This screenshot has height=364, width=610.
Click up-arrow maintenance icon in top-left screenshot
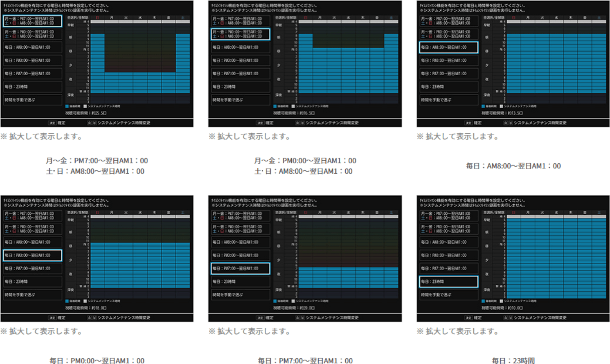click(x=90, y=123)
